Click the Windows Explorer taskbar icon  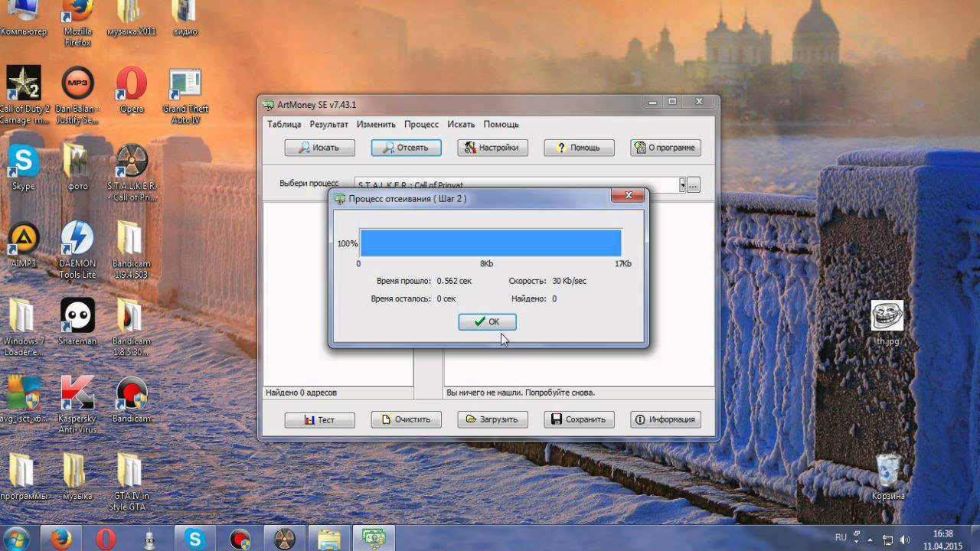329,539
